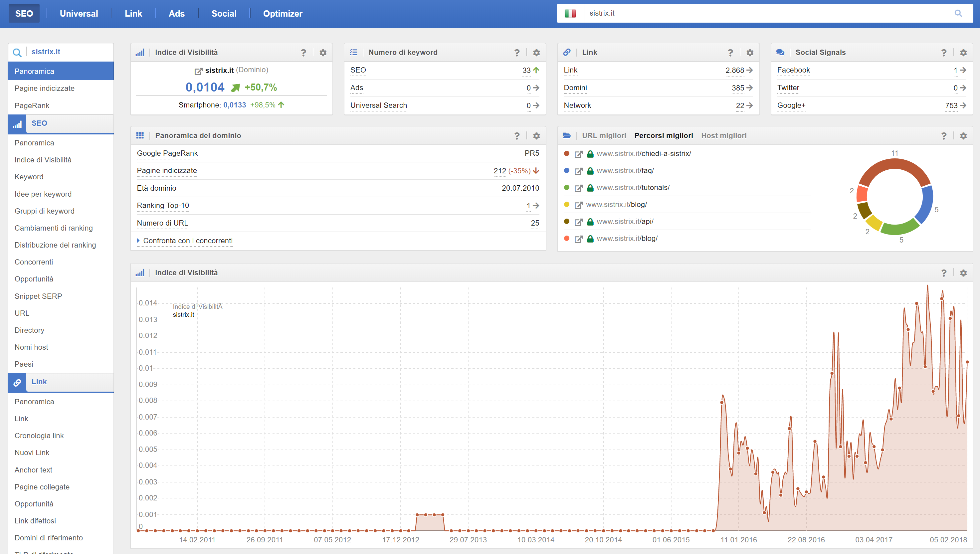
Task: Click the Google+ social signals link
Action: [791, 105]
